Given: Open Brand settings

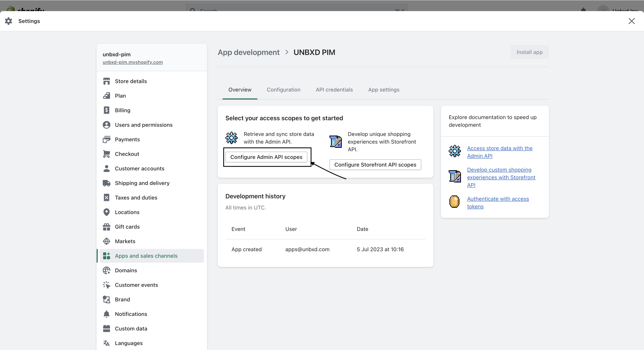Looking at the screenshot, I should pyautogui.click(x=151, y=299).
